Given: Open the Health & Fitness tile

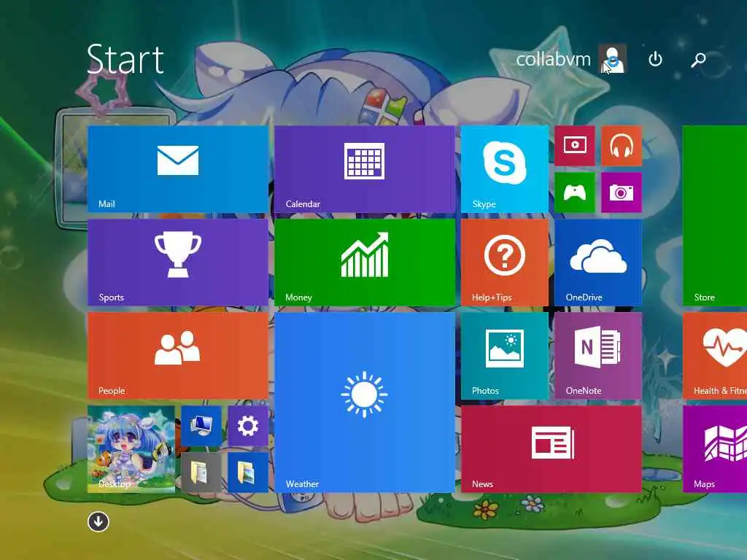Looking at the screenshot, I should [x=715, y=356].
